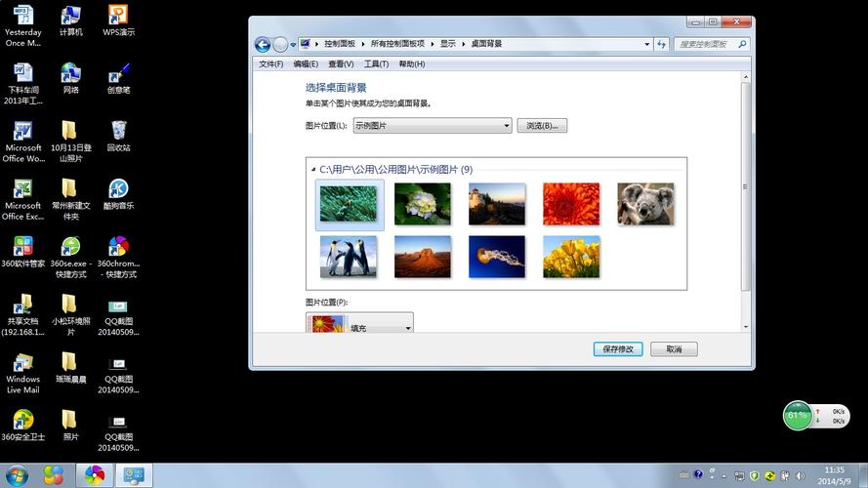Click the back navigation arrow
This screenshot has height=488, width=868.
coord(263,44)
